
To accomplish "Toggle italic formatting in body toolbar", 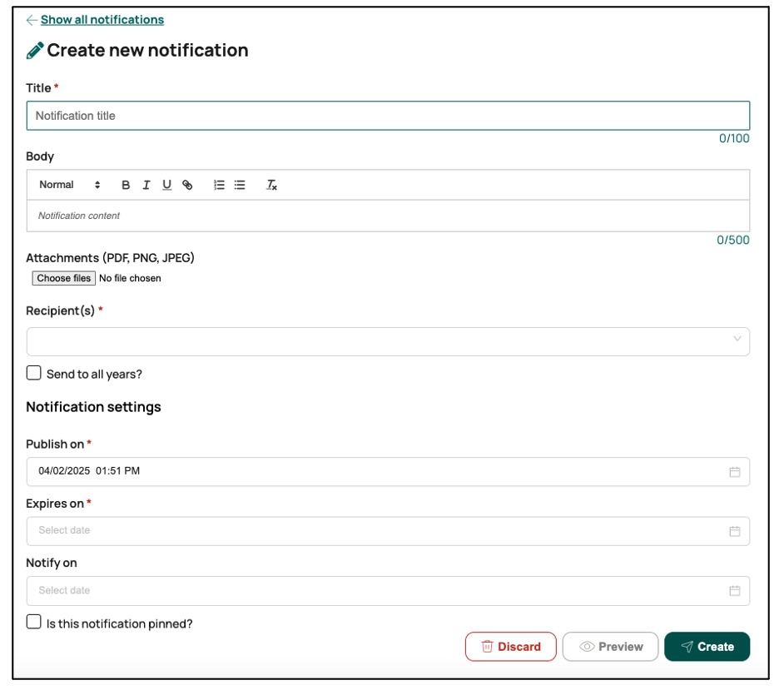I will 146,185.
